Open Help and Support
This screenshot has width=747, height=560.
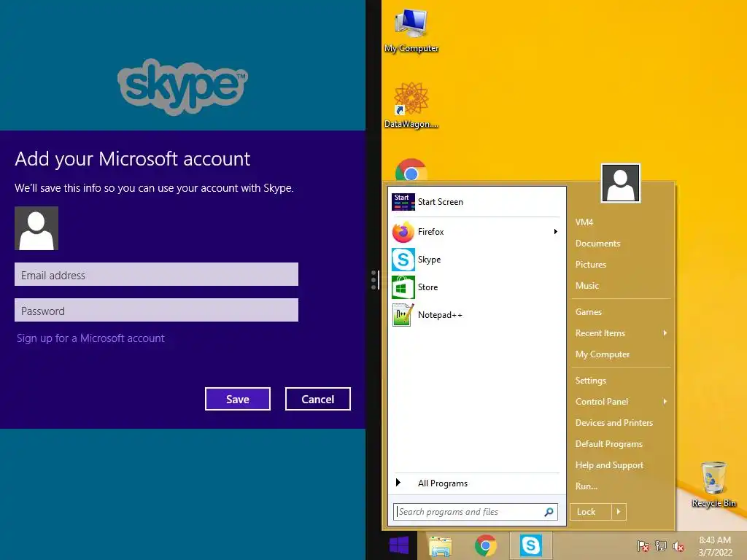tap(609, 465)
